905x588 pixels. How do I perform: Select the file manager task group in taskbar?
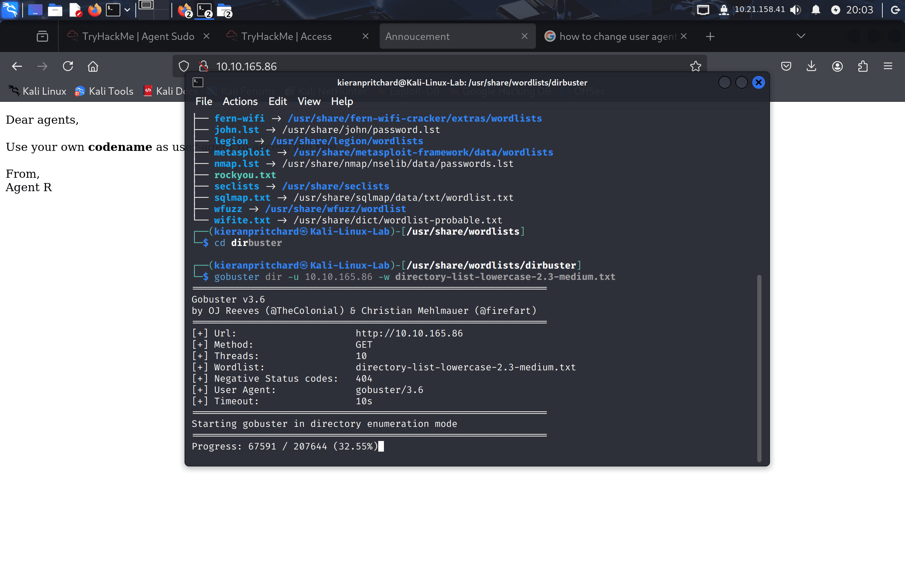pos(224,10)
